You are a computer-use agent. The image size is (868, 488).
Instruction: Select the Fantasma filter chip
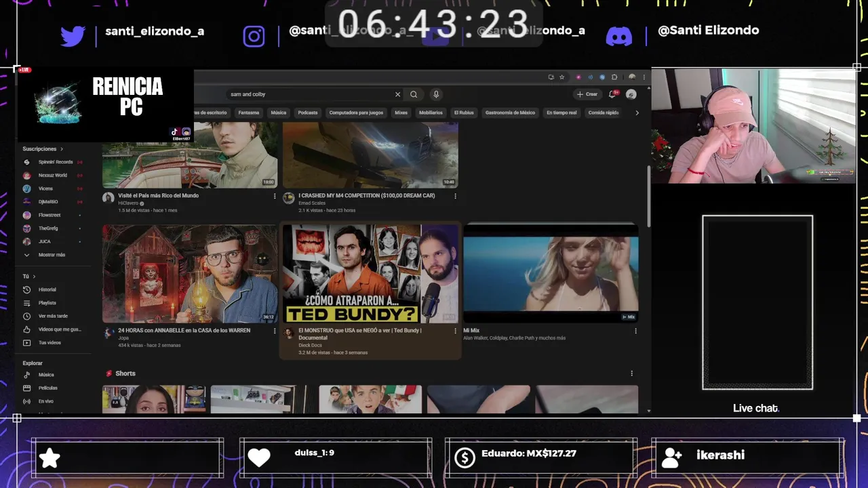249,113
